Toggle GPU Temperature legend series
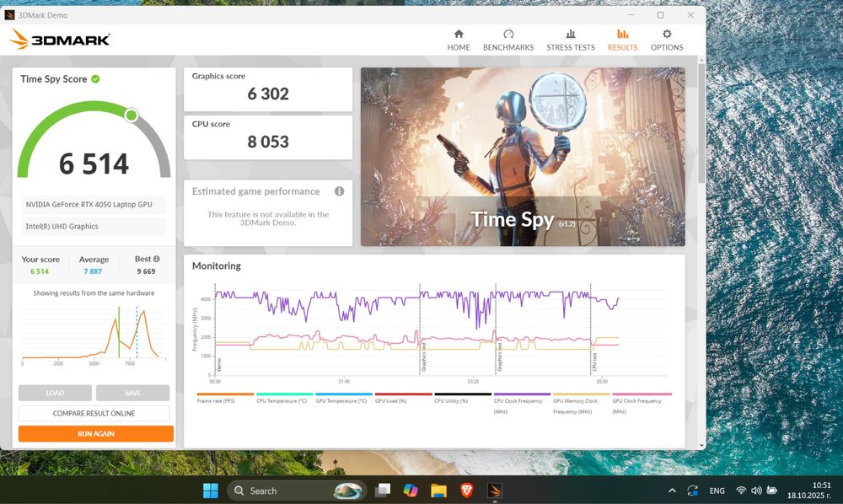This screenshot has width=843, height=504. 343,398
